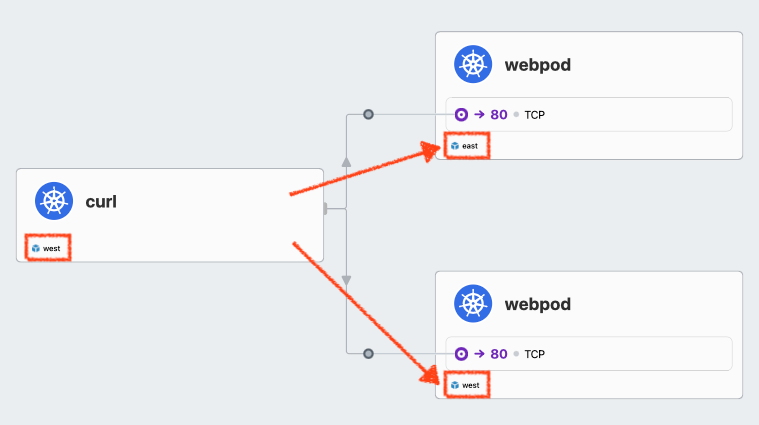
Task: Click the Kubernetes icon of the east webpod
Action: coord(473,64)
